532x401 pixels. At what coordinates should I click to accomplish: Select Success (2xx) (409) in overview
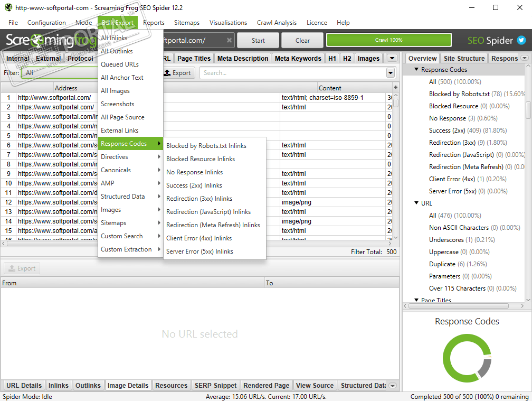(468, 130)
